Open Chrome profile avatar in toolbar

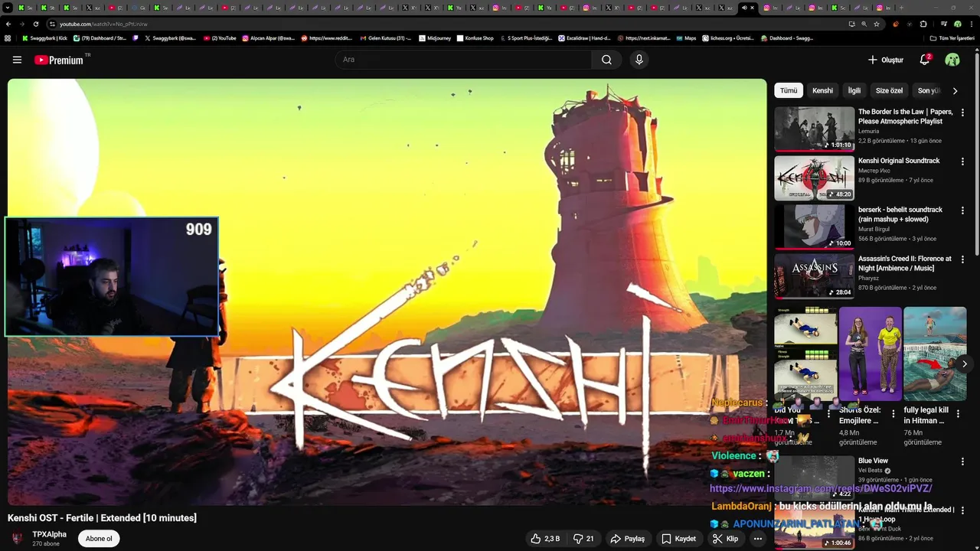pos(957,24)
